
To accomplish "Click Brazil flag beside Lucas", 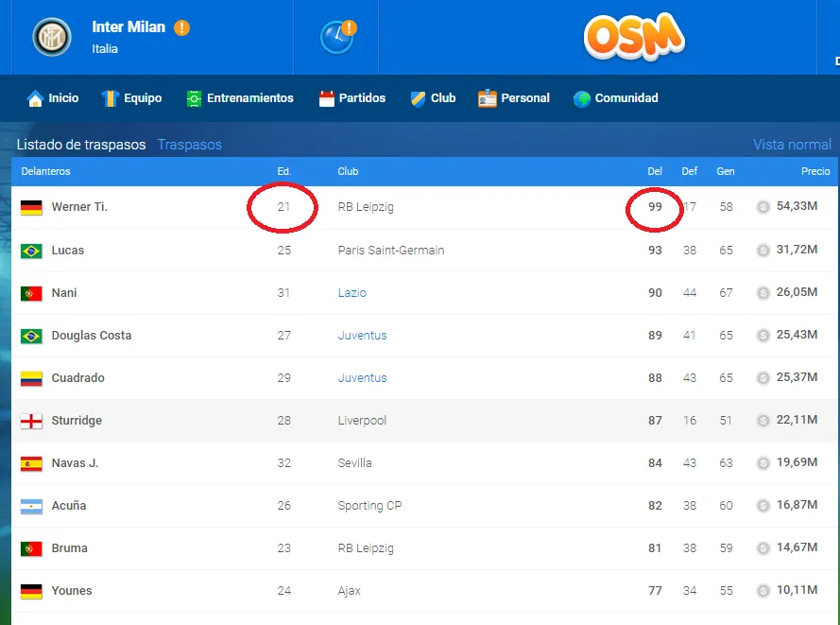I will coord(31,251).
